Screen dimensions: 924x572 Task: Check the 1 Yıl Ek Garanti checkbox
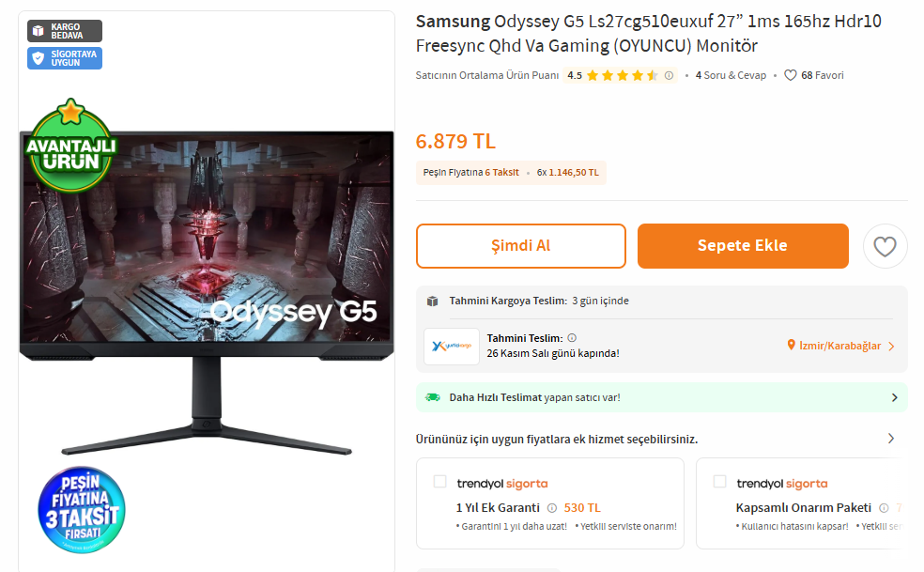(439, 481)
